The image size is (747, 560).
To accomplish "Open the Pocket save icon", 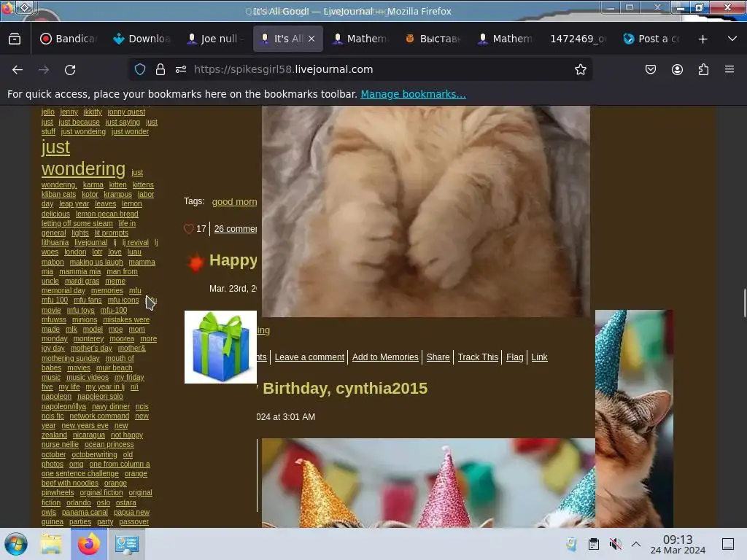I will [650, 69].
